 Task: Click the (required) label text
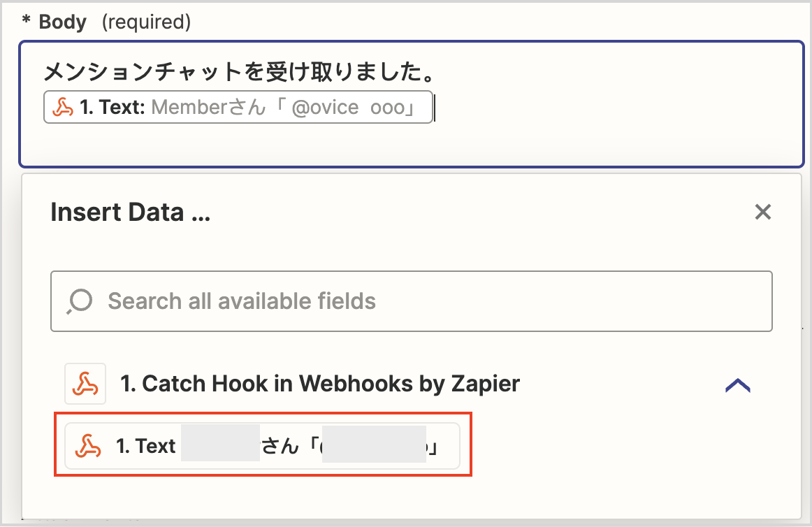[x=146, y=22]
